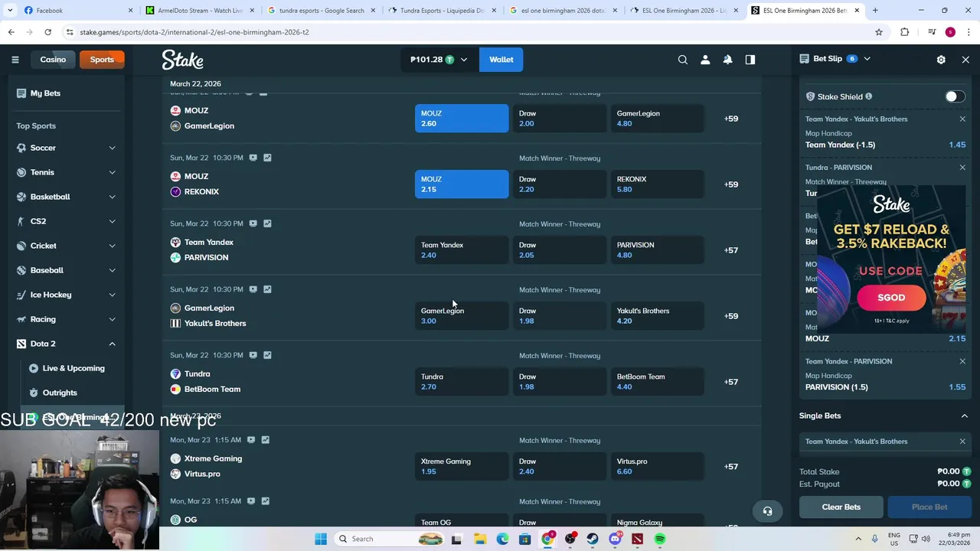Toggle the bet slip panel icon in header
The height and width of the screenshot is (551, 980).
point(750,59)
